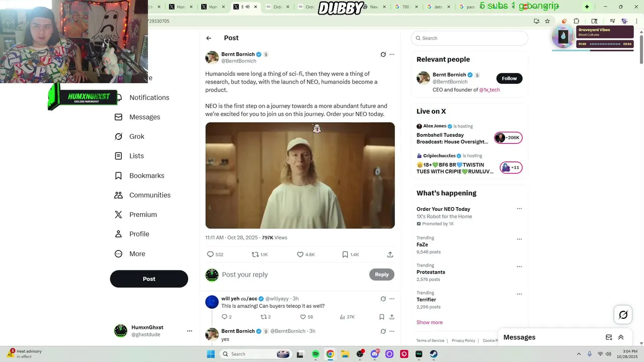Open Terms of Service link
The width and height of the screenshot is (644, 362).
pyautogui.click(x=430, y=341)
